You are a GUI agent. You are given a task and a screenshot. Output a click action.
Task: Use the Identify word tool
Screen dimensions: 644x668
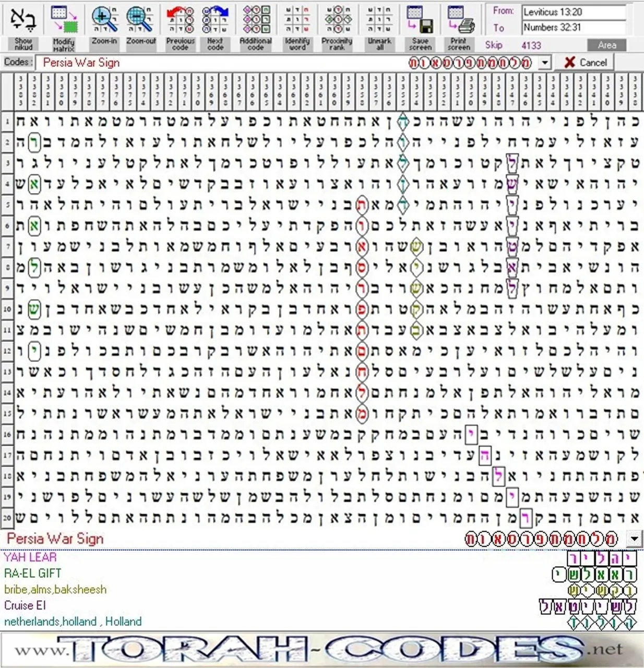click(297, 19)
